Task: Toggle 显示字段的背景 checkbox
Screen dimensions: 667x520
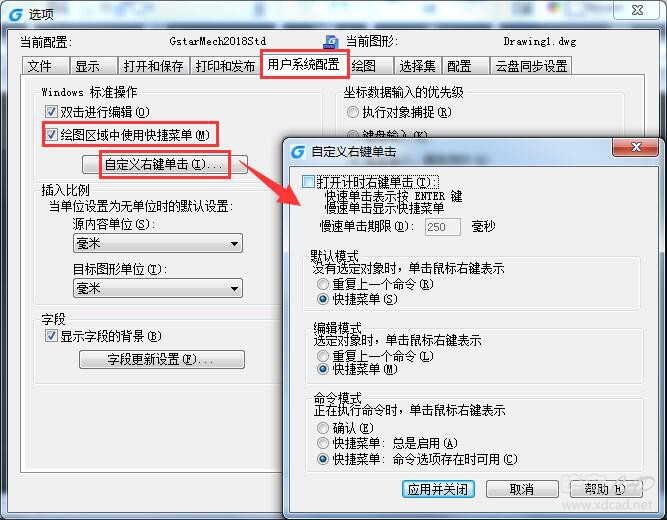Action: [51, 336]
